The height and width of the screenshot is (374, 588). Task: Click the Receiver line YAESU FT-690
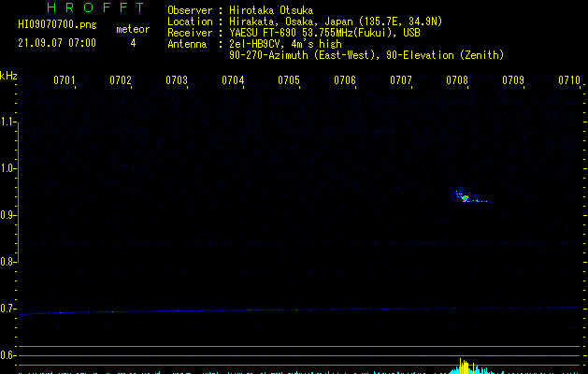pos(324,33)
